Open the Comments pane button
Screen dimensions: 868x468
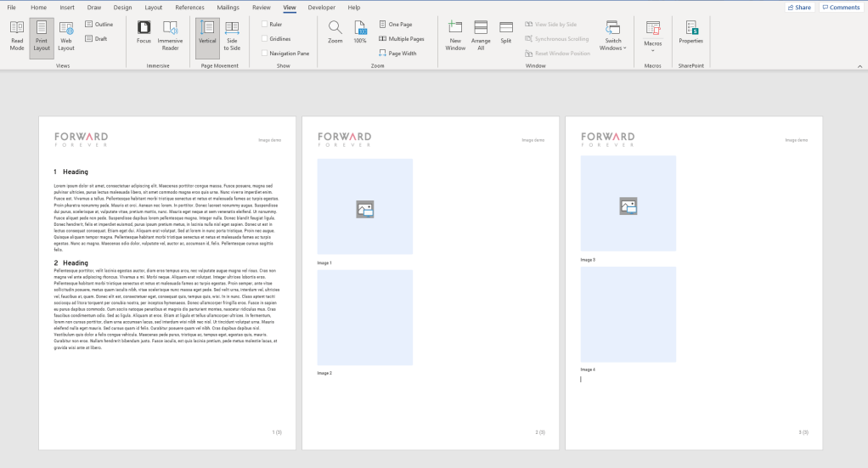click(841, 8)
